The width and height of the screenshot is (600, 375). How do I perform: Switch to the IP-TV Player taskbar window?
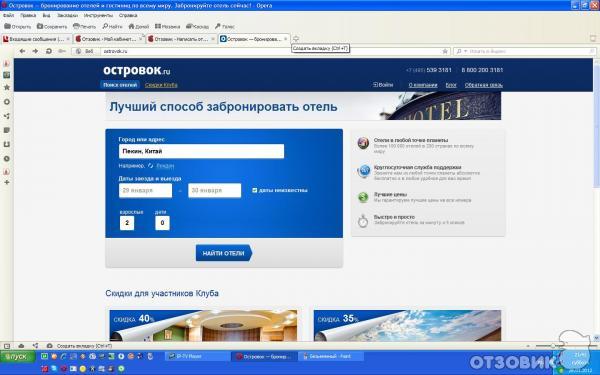[197, 356]
